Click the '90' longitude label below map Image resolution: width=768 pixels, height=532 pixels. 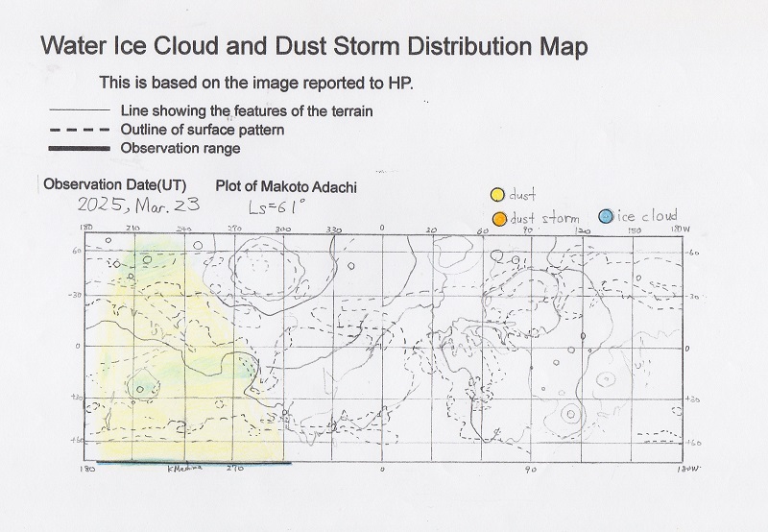531,469
